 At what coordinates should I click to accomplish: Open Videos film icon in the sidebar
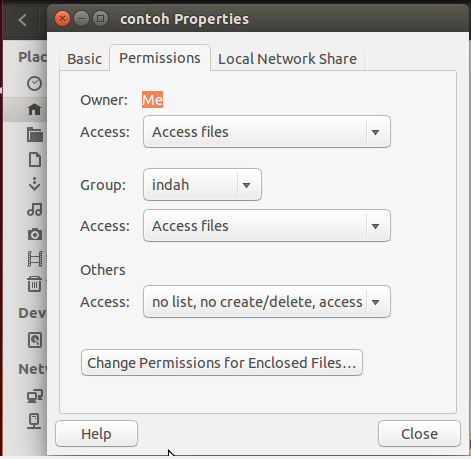[35, 259]
